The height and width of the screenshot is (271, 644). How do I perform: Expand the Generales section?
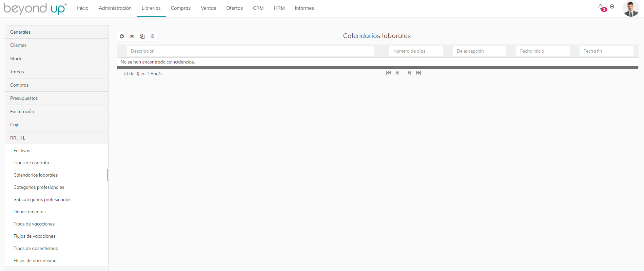[x=57, y=32]
